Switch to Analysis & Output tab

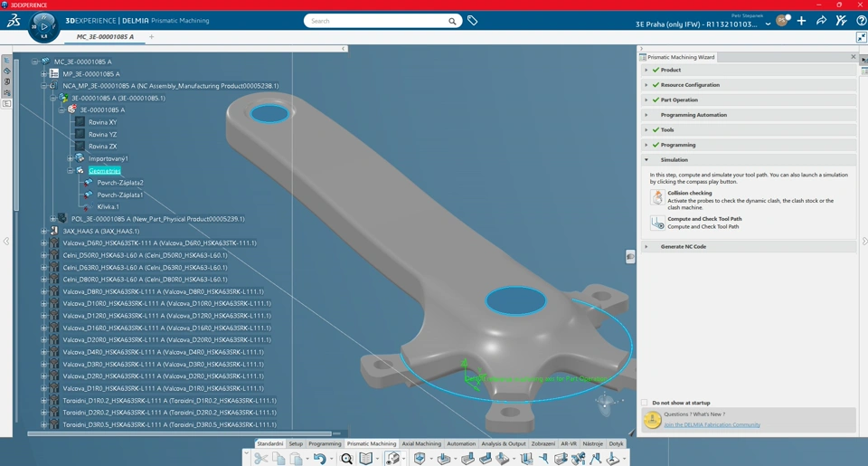504,444
